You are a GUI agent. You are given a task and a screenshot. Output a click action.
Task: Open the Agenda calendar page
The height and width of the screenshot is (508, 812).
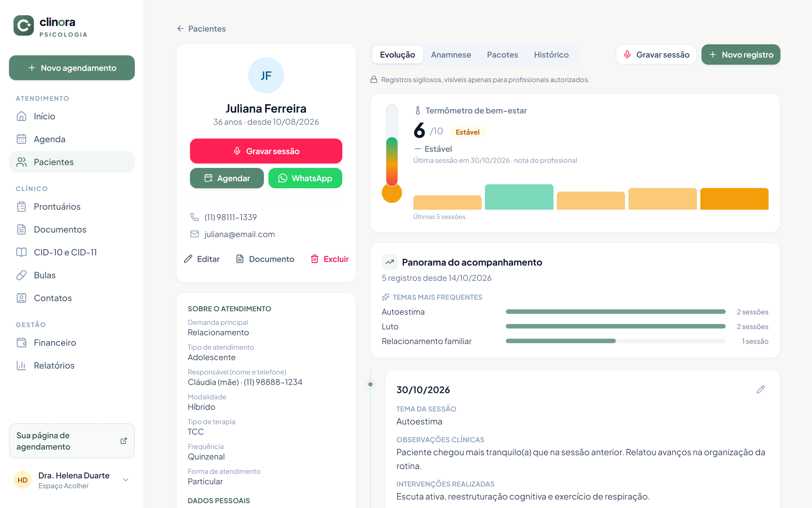pyautogui.click(x=72, y=139)
